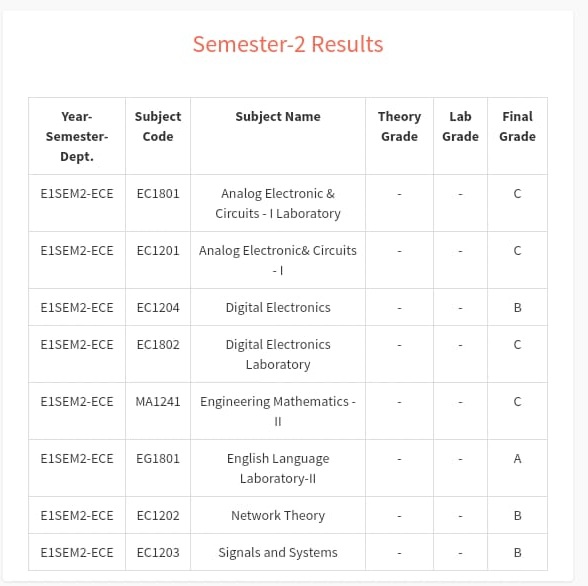Viewport: 588px width, 586px height.
Task: Click the Theory Grade column header
Action: click(x=399, y=126)
